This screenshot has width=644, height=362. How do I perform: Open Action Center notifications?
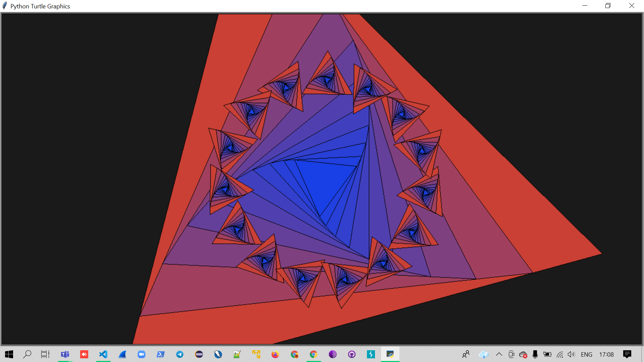[628, 354]
